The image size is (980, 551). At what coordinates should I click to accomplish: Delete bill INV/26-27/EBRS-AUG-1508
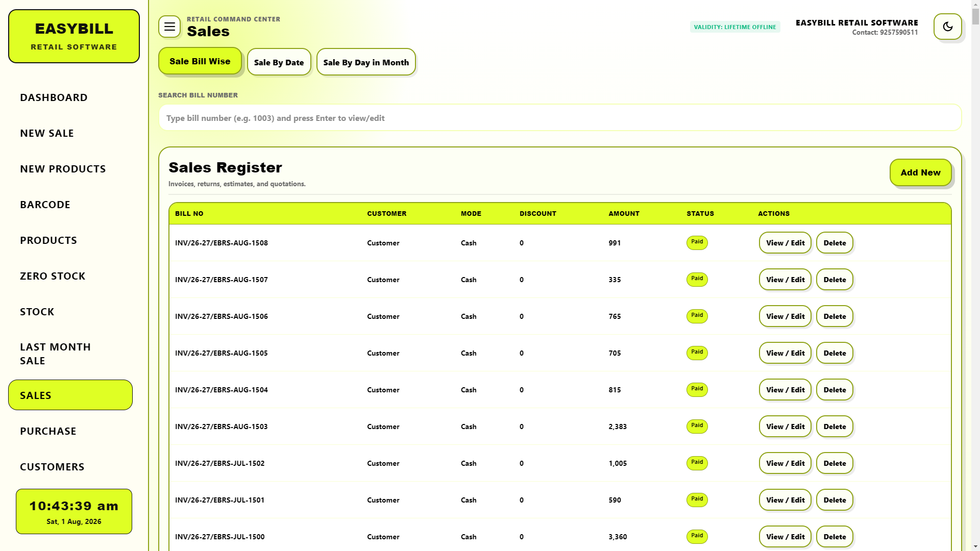click(835, 243)
